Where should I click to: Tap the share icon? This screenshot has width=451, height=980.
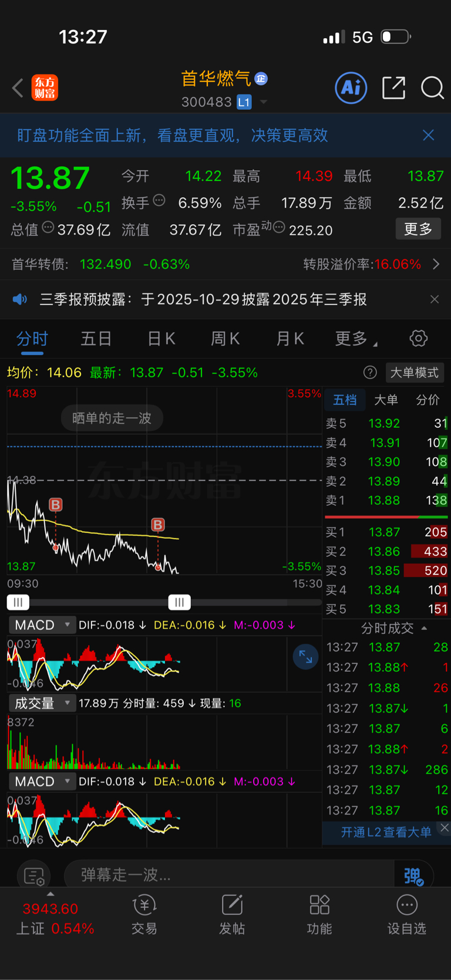coord(393,88)
